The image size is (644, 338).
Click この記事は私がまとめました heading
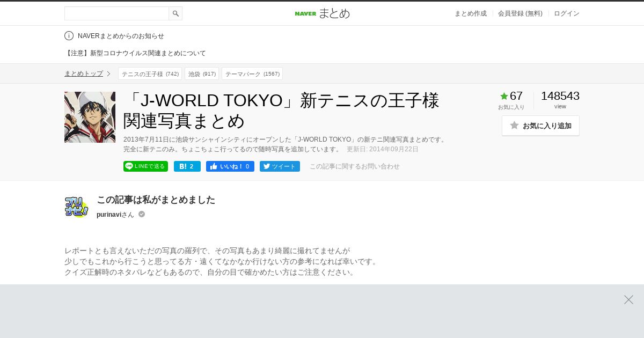[156, 200]
